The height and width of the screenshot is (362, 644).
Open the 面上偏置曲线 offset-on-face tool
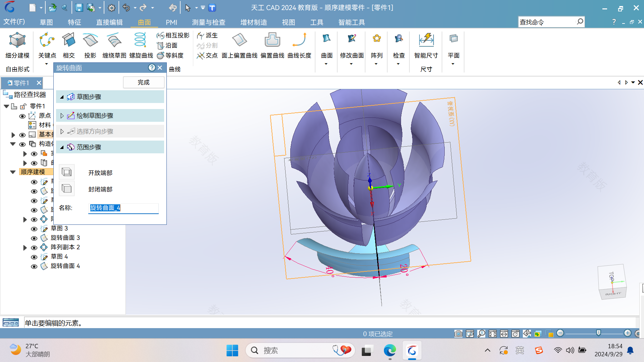coord(239,45)
